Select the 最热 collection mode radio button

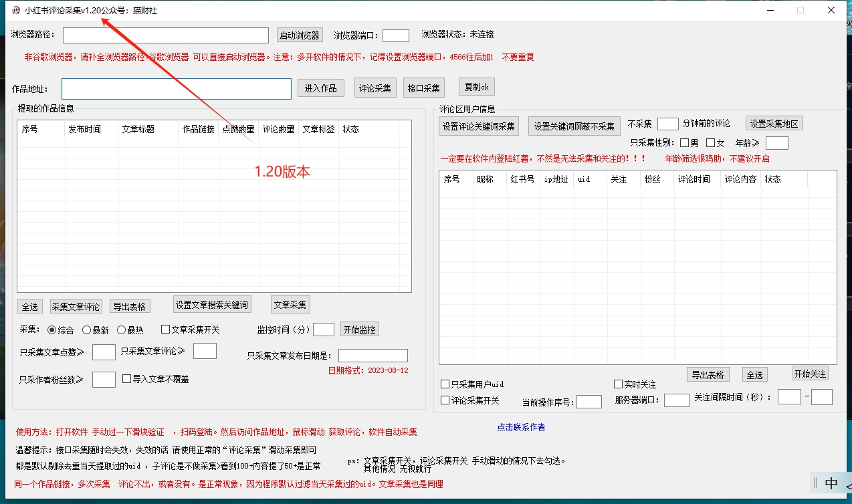121,329
